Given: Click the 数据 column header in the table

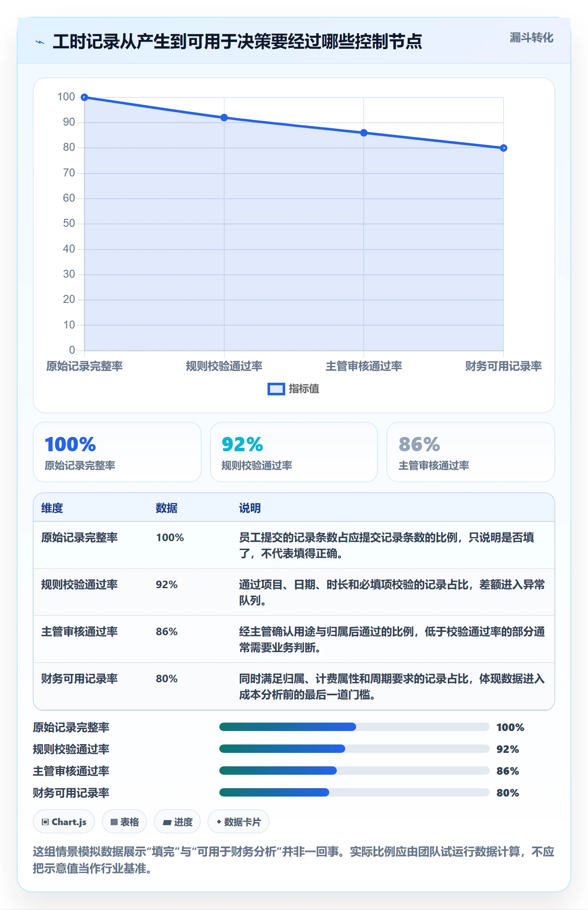Looking at the screenshot, I should click(x=167, y=508).
